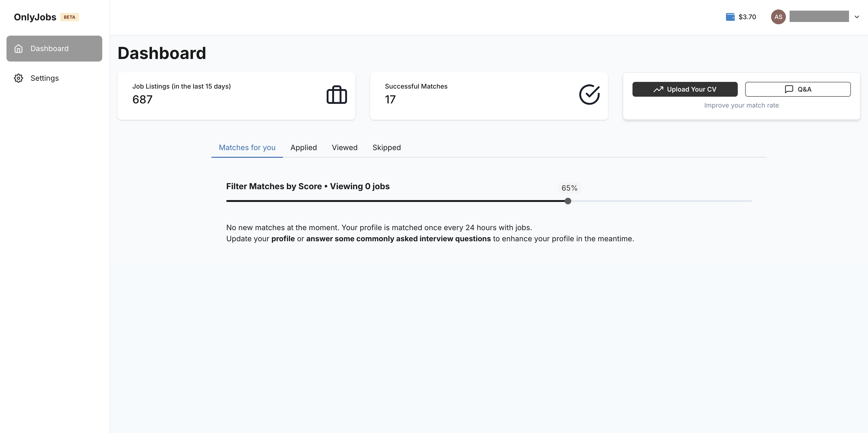
Task: Switch to the Applied tab
Action: point(303,147)
